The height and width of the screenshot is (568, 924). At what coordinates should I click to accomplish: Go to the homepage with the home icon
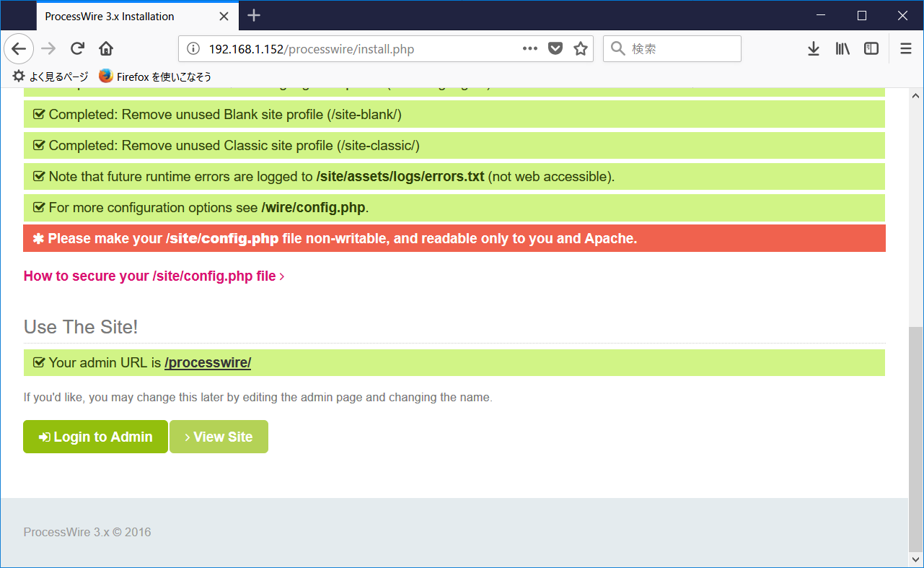tap(105, 48)
